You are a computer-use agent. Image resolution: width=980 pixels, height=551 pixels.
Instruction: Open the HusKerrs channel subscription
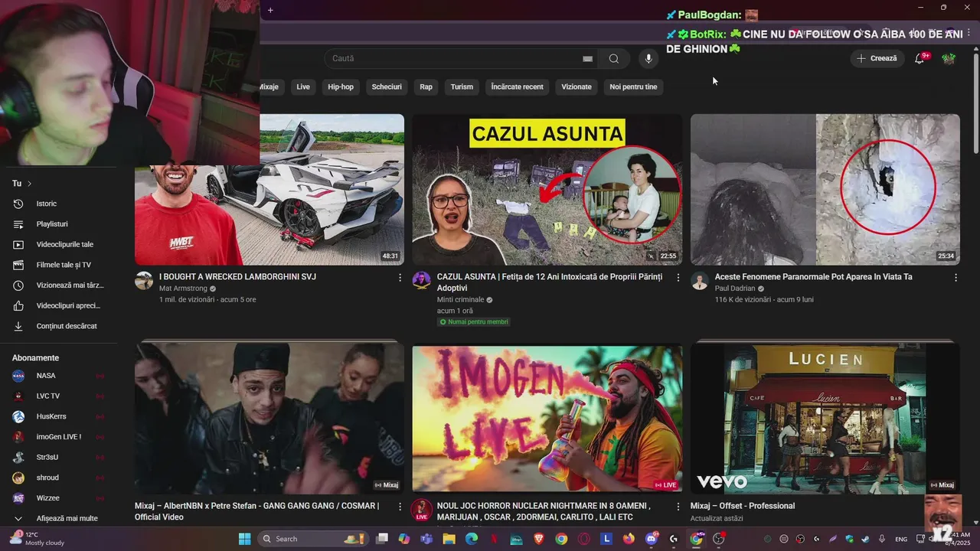point(57,416)
